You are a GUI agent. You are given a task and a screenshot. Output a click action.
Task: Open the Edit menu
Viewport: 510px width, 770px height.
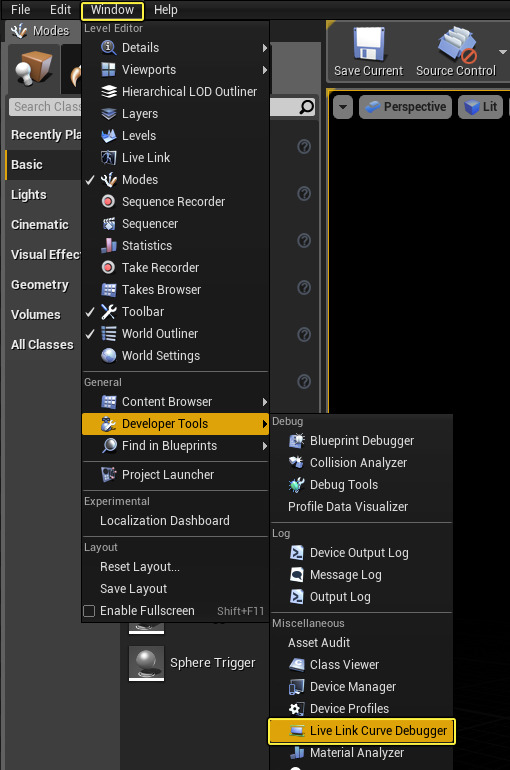60,9
